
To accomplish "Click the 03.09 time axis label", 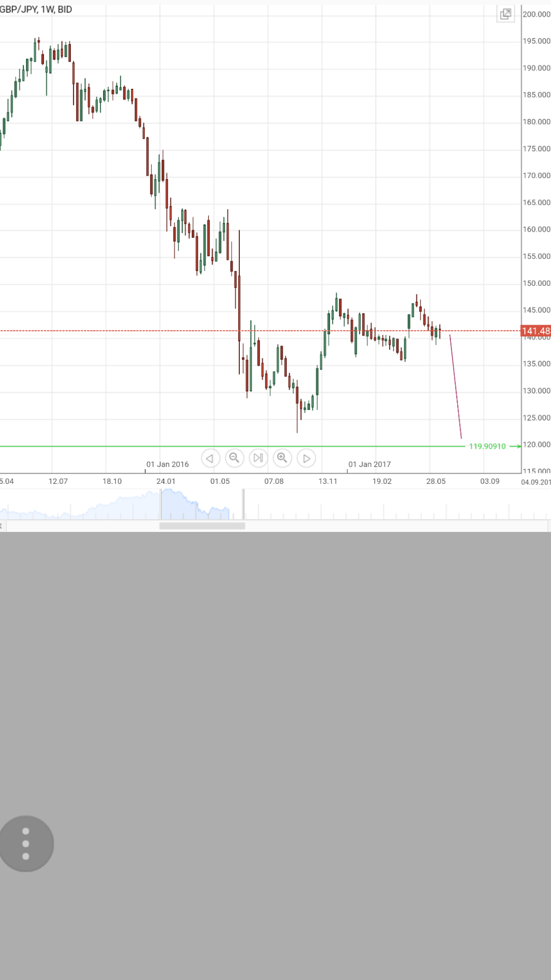I will coord(490,481).
